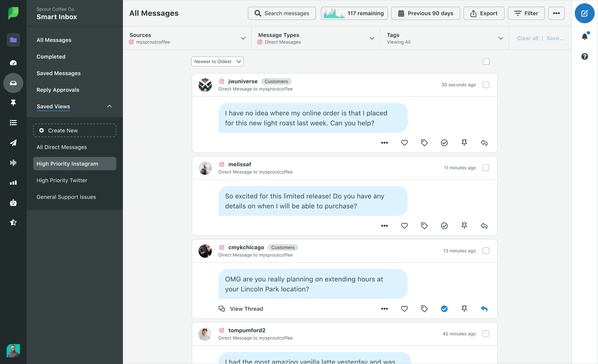Viewport: 598px width, 364px height.
Task: Click the pin icon on jwuniverse message
Action: tap(464, 143)
